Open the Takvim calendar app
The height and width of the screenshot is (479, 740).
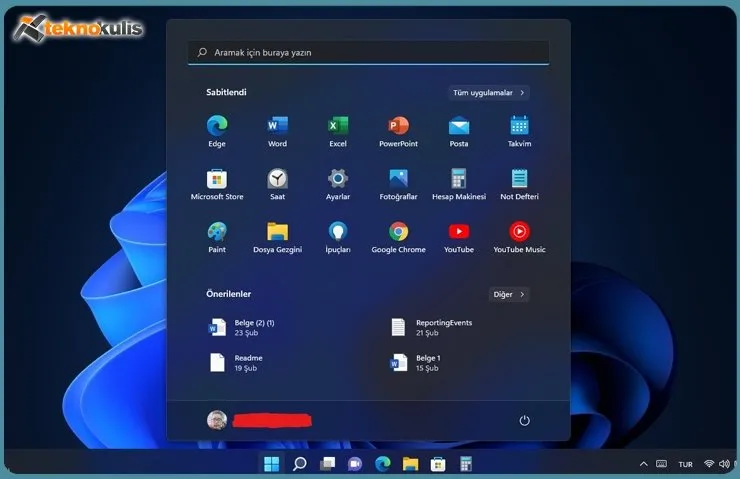pos(519,131)
